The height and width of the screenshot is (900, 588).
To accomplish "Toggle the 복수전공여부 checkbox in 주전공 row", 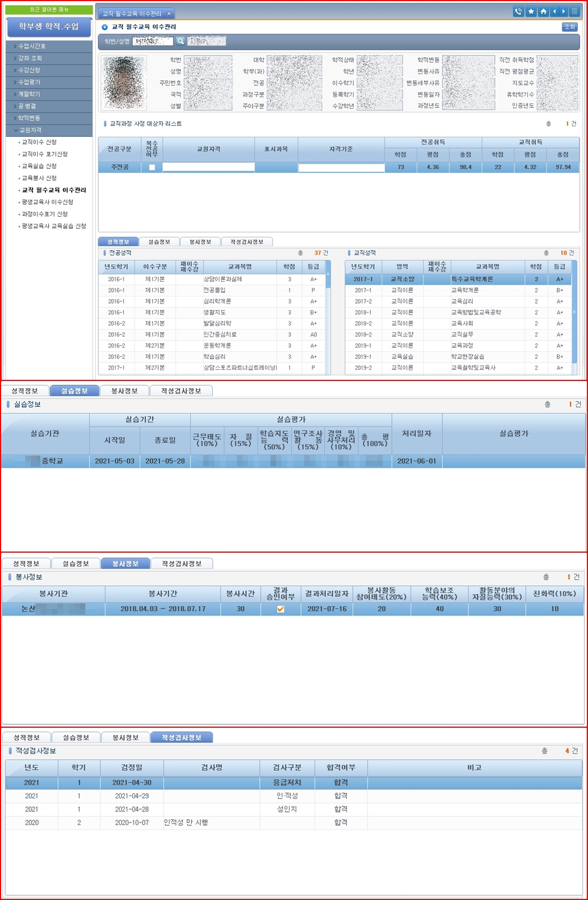I will (151, 167).
